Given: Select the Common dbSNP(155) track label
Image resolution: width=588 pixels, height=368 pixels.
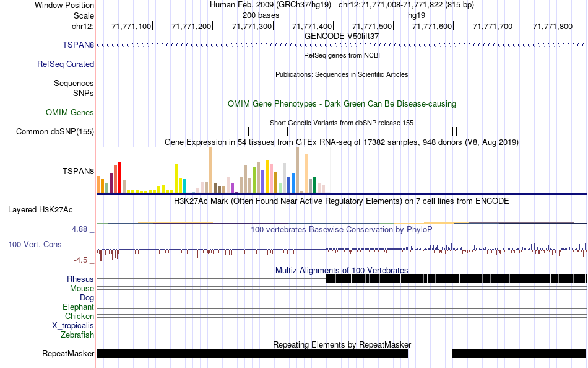Looking at the screenshot, I should (55, 132).
